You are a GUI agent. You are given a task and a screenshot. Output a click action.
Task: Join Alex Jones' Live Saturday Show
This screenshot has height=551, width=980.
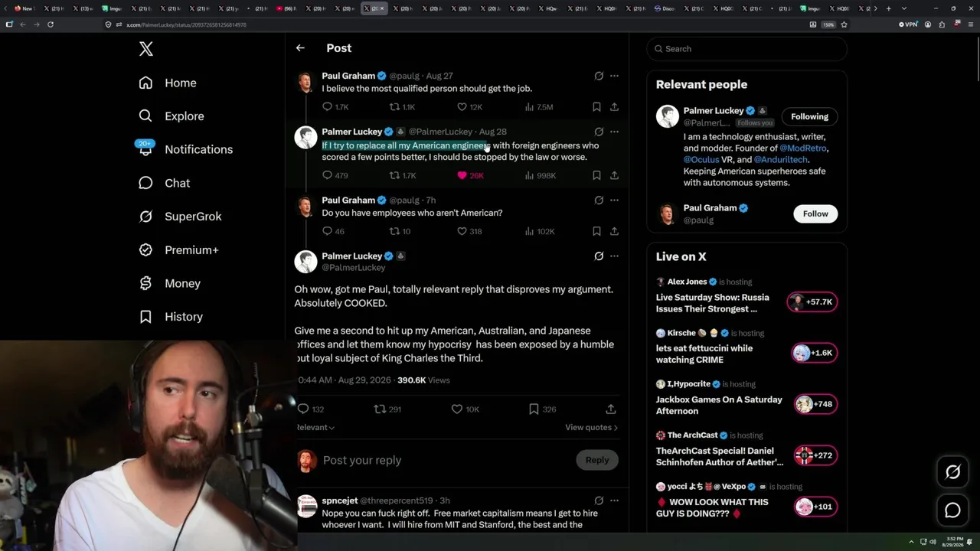[746, 296]
